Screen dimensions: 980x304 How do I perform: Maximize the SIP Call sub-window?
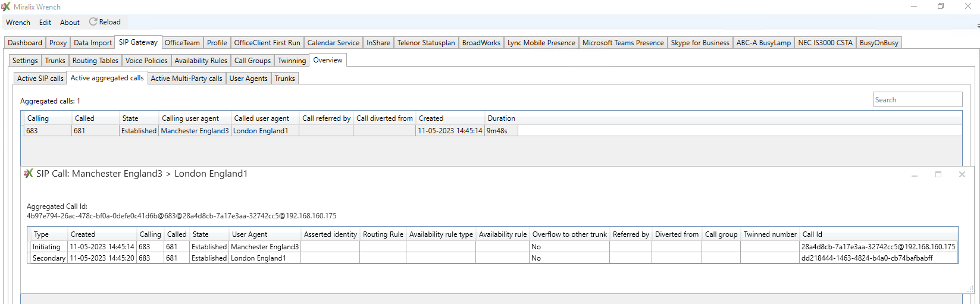[x=938, y=174]
